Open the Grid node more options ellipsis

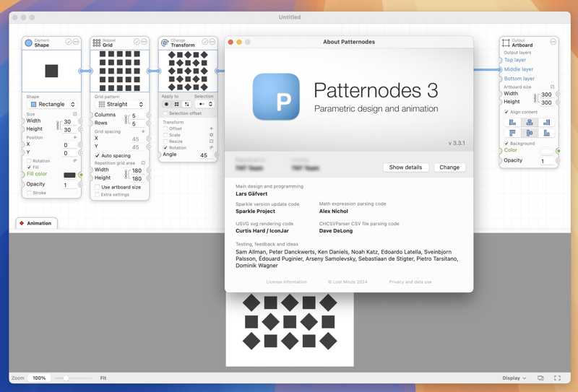point(144,42)
